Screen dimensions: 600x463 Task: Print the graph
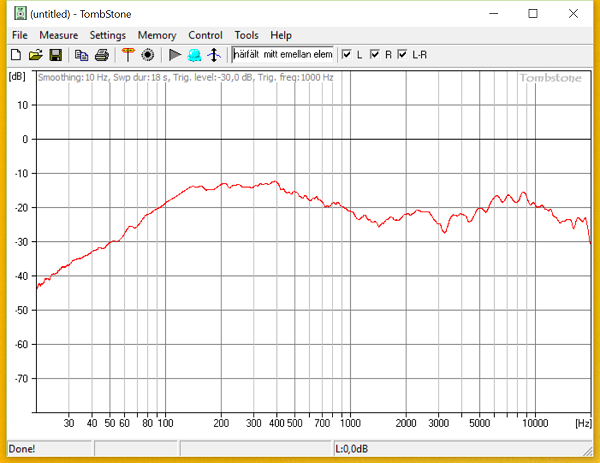pyautogui.click(x=102, y=55)
